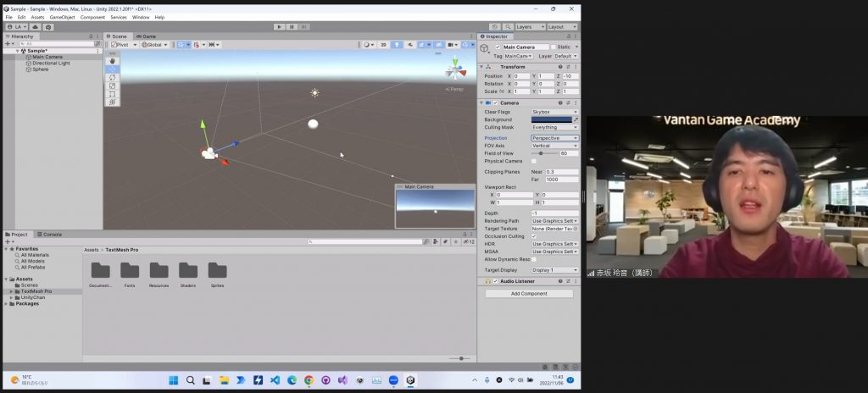Viewport: 868px width, 393px height.
Task: Open the Layout dropdown
Action: [562, 26]
